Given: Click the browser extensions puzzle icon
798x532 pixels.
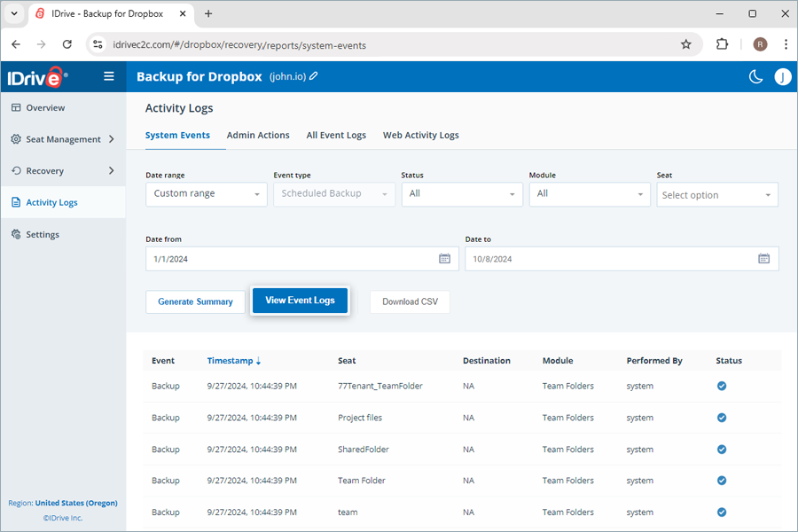Looking at the screenshot, I should point(722,43).
